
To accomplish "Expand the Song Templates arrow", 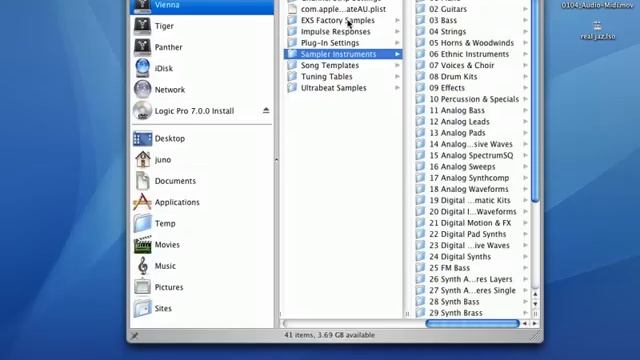I will click(397, 65).
